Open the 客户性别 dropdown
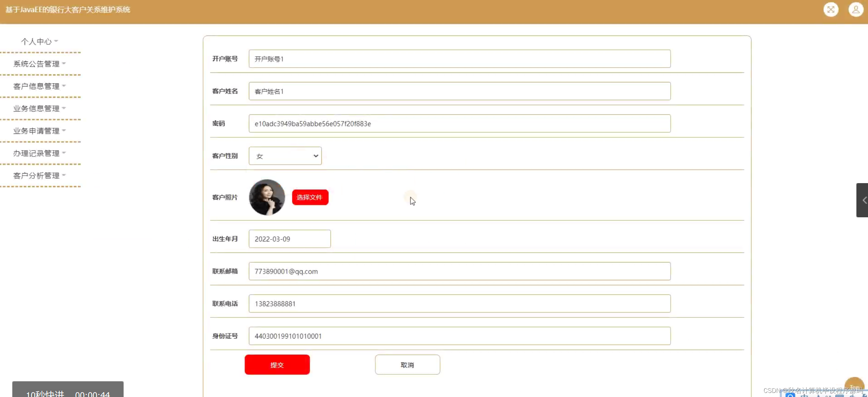 [285, 156]
